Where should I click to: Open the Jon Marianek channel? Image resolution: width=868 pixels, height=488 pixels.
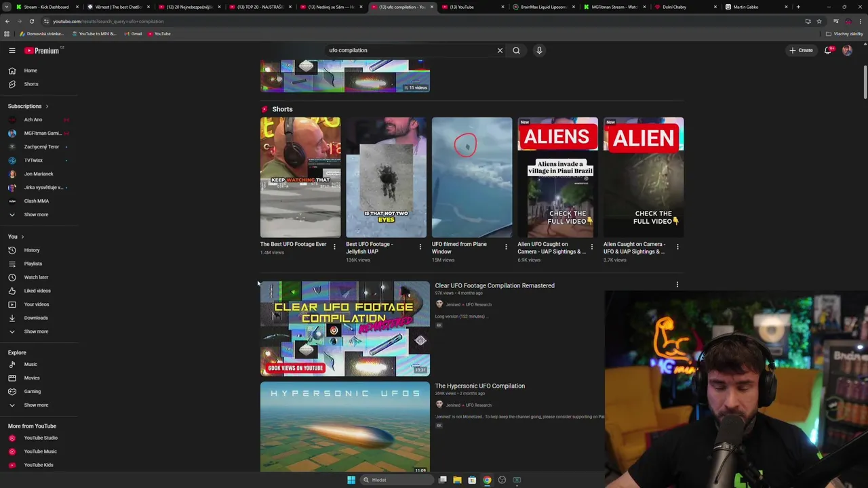(39, 174)
